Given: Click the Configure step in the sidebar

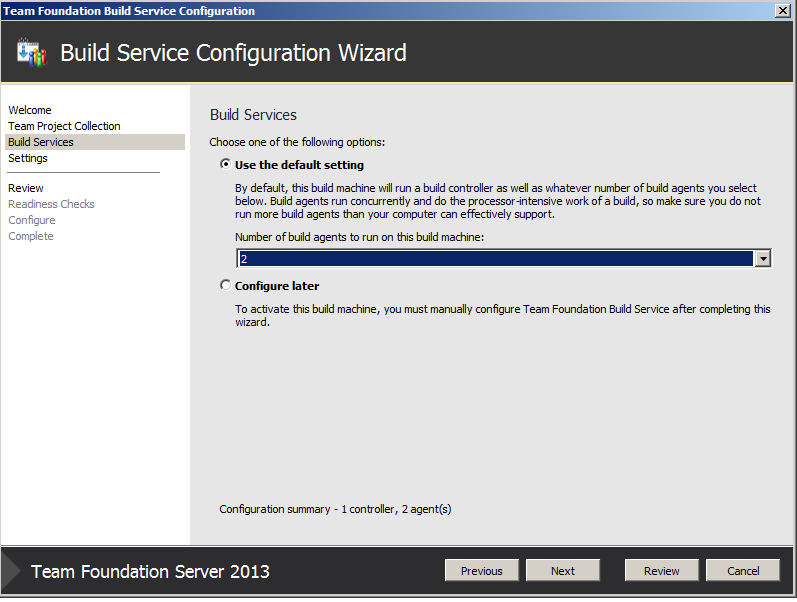Looking at the screenshot, I should coord(32,220).
